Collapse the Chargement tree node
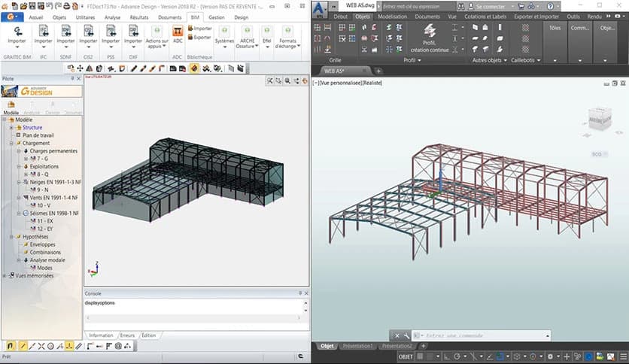This screenshot has width=629, height=364. click(11, 143)
